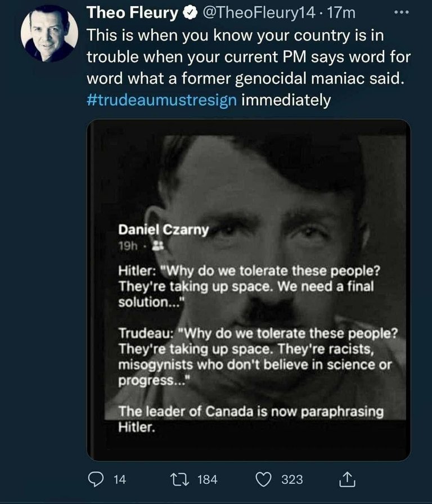The width and height of the screenshot is (432, 504).
Task: Click the retweet arrows icon
Action: (179, 479)
